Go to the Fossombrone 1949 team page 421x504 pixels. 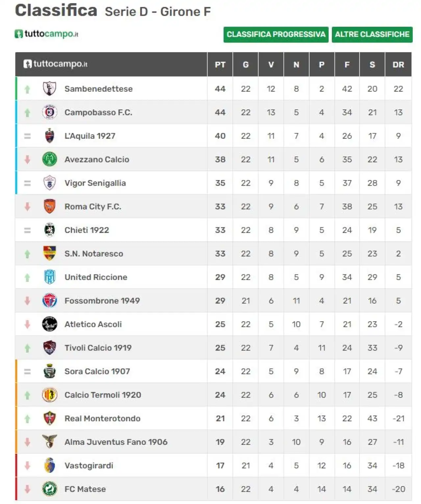102,301
